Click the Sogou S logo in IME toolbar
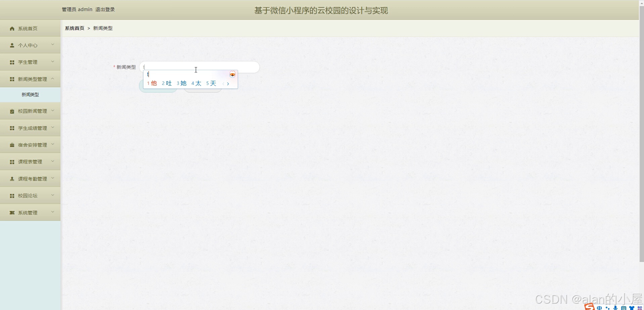 pos(589,307)
